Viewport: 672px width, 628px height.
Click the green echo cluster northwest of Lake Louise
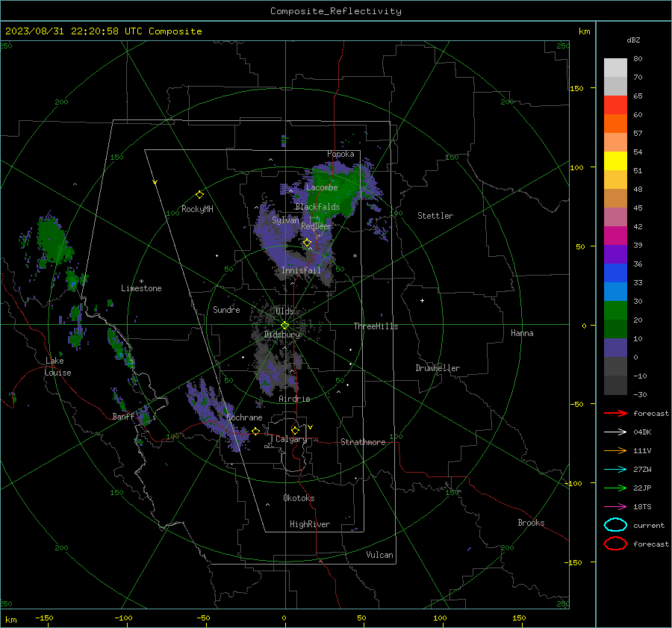[53, 240]
